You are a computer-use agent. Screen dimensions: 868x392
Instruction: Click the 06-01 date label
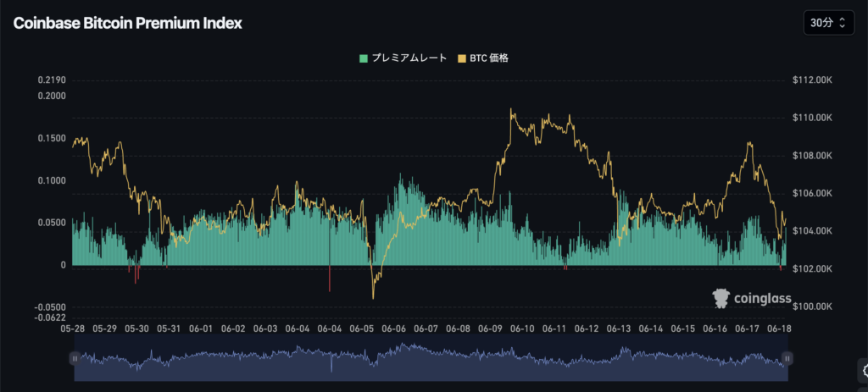coord(201,329)
